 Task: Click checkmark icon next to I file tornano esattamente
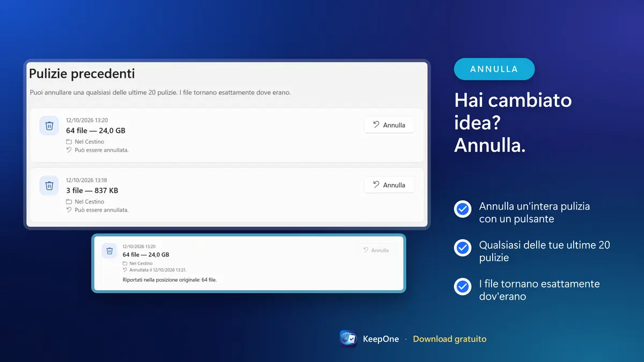pyautogui.click(x=463, y=287)
